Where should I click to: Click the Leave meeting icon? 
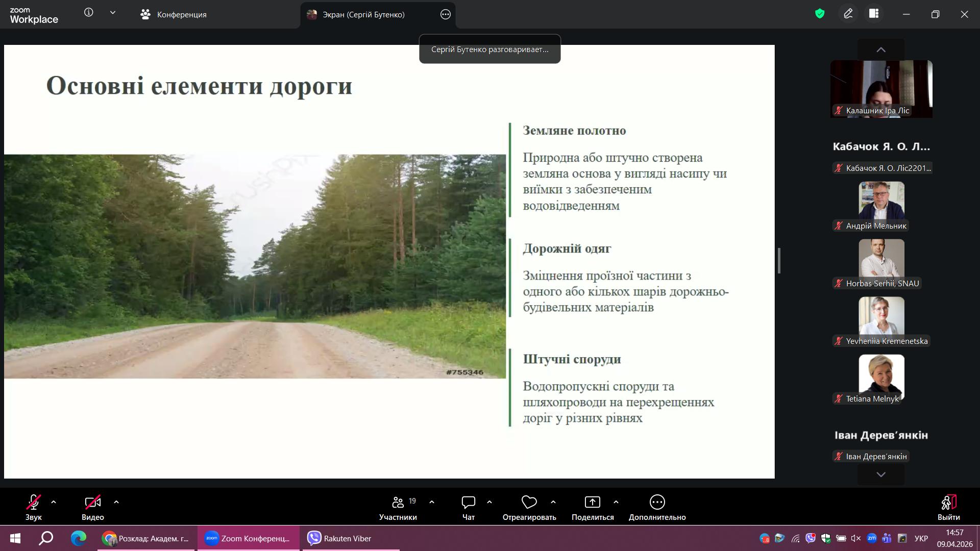[x=948, y=503]
